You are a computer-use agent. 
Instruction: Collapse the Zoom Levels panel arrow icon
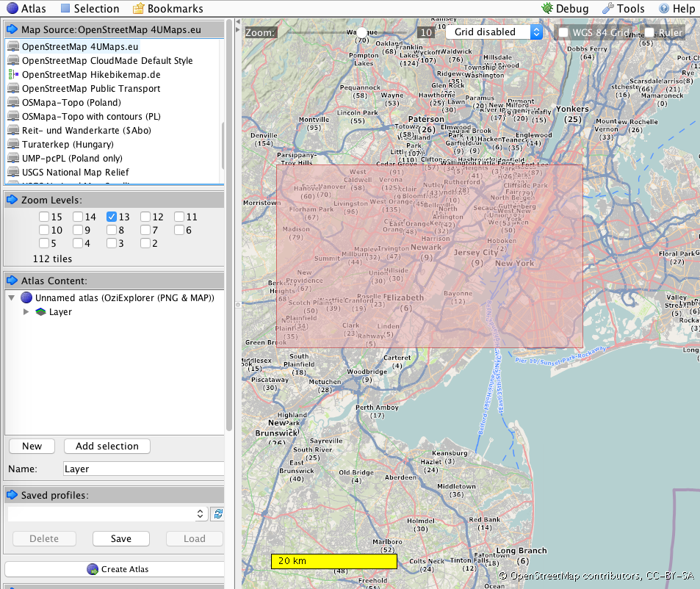(x=12, y=200)
